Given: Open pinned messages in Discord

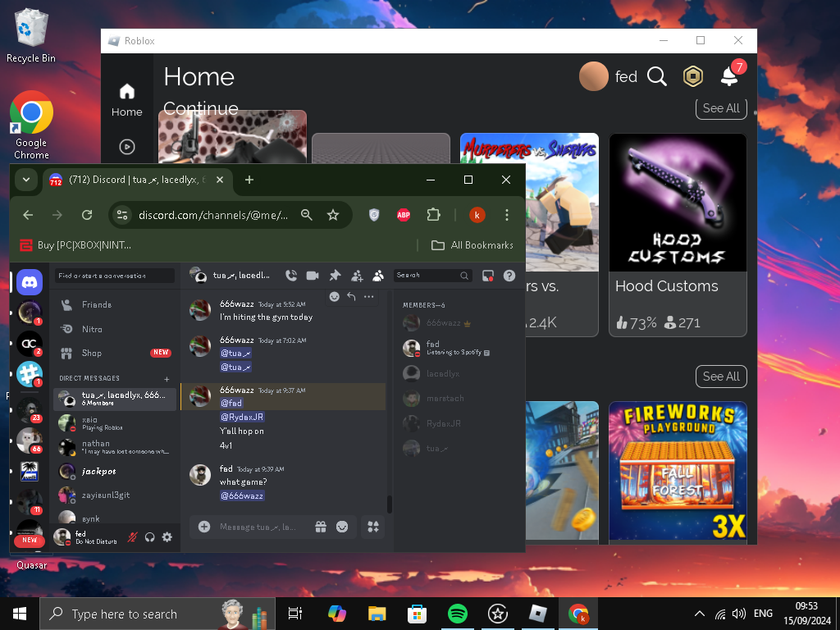Looking at the screenshot, I should click(x=335, y=276).
